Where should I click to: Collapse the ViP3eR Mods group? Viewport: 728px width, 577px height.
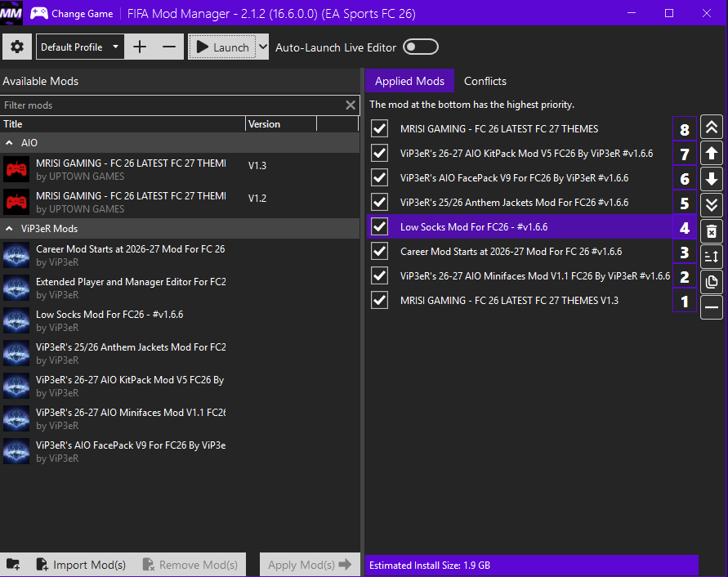pyautogui.click(x=9, y=229)
